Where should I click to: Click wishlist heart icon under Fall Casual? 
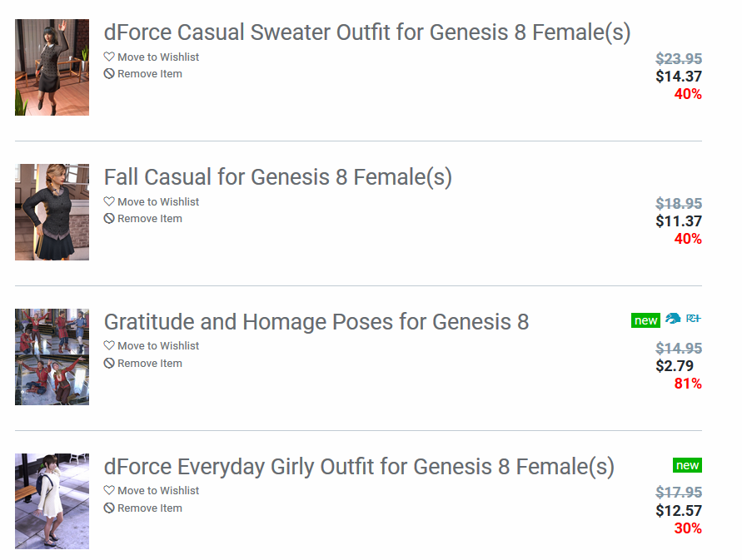tap(109, 202)
